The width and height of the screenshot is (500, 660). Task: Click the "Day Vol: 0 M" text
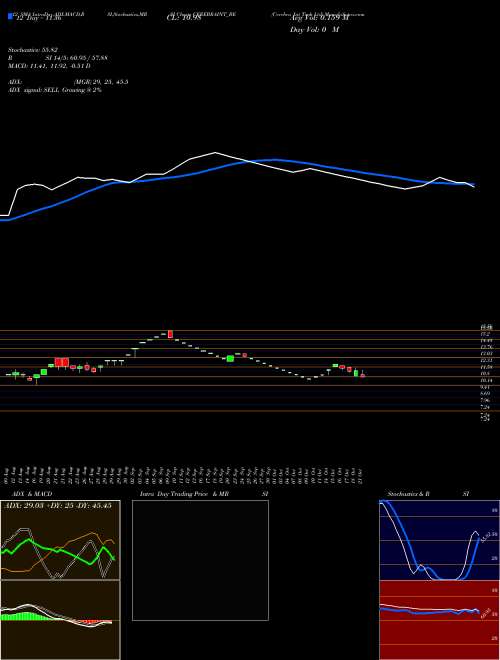pos(314,30)
